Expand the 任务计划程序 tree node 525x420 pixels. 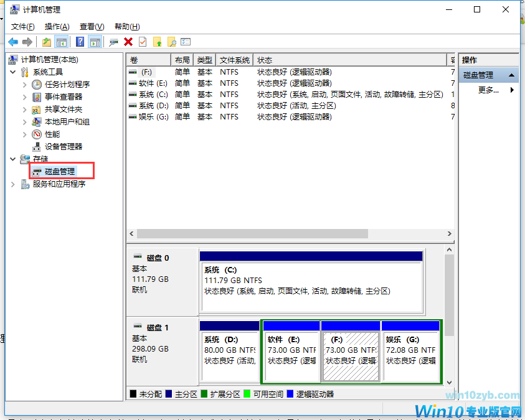[x=25, y=85]
